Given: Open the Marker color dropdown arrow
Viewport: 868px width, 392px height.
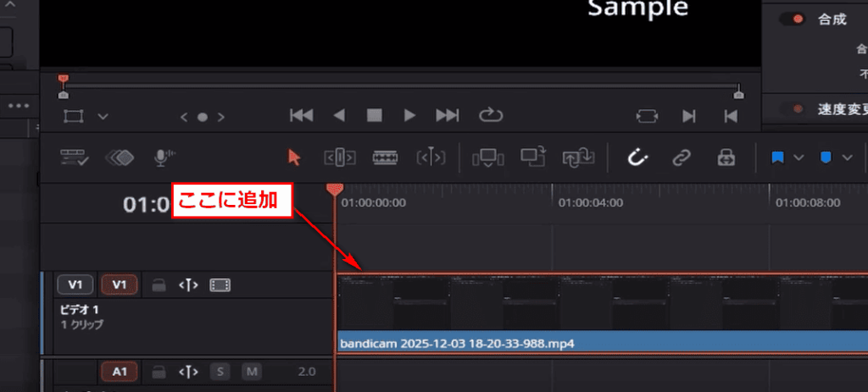Looking at the screenshot, I should [847, 157].
